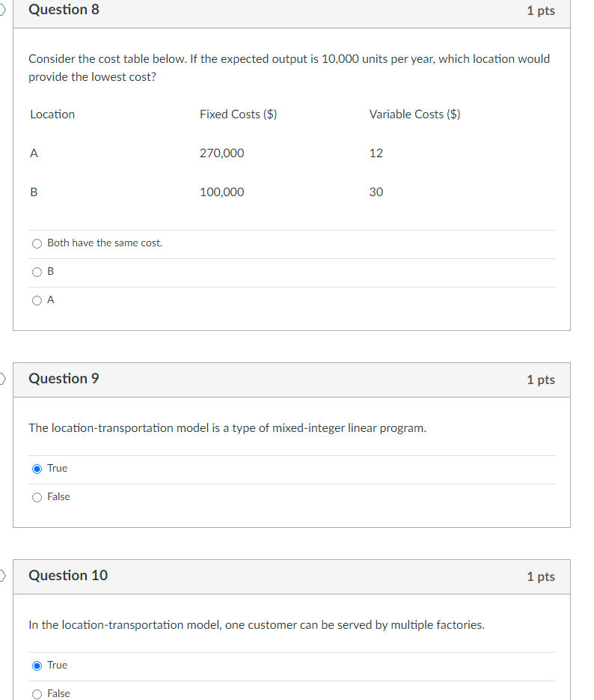Click the mixed-integer linear program statement
This screenshot has width=594, height=700.
(x=227, y=427)
